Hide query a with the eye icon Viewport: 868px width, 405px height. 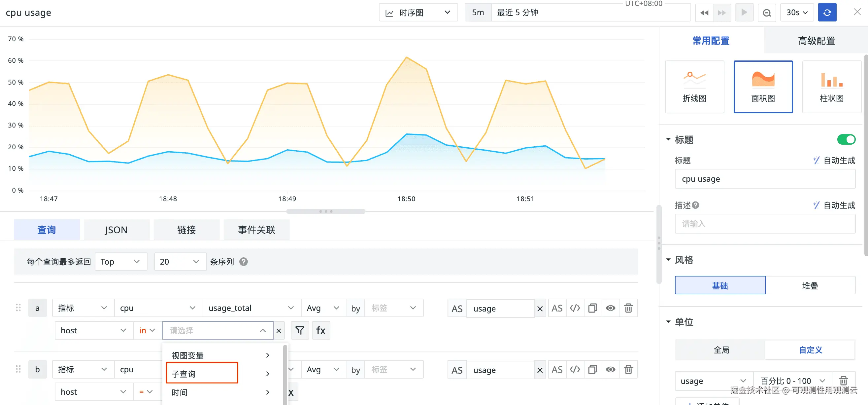[x=610, y=308]
